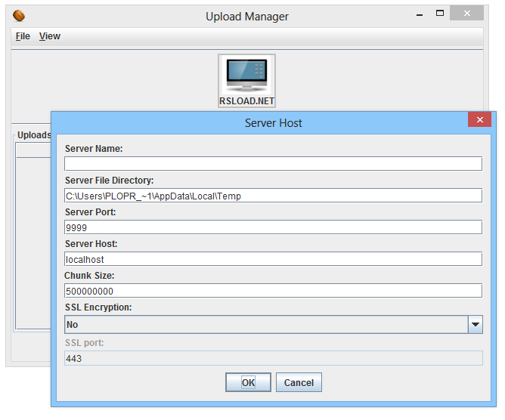Open the View menu
Viewport: 505px width, 420px height.
pos(50,36)
